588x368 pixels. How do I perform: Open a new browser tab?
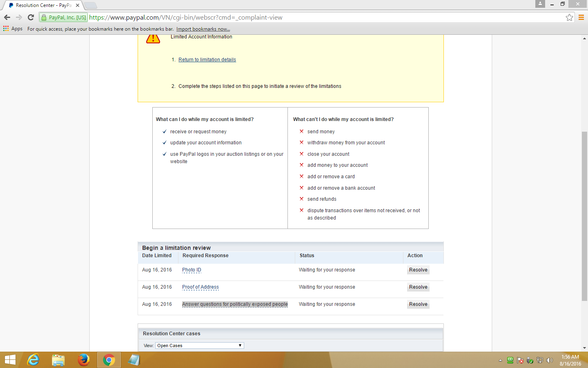point(90,5)
